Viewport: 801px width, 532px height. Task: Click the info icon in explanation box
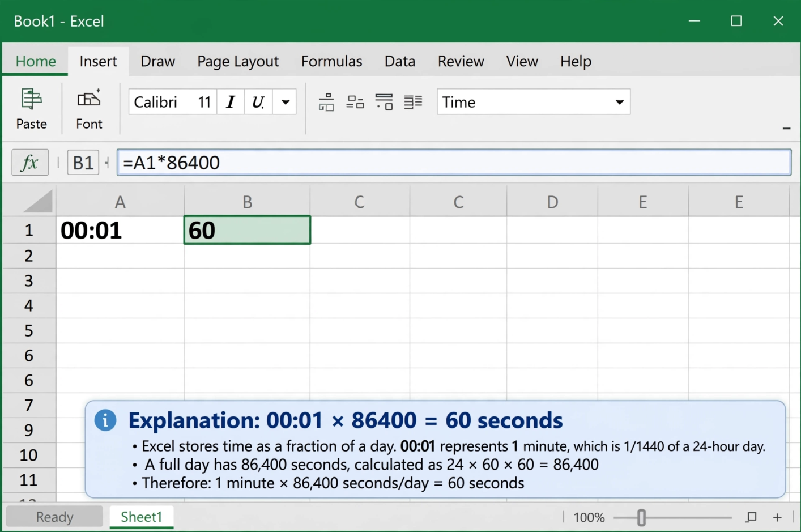[x=105, y=420]
